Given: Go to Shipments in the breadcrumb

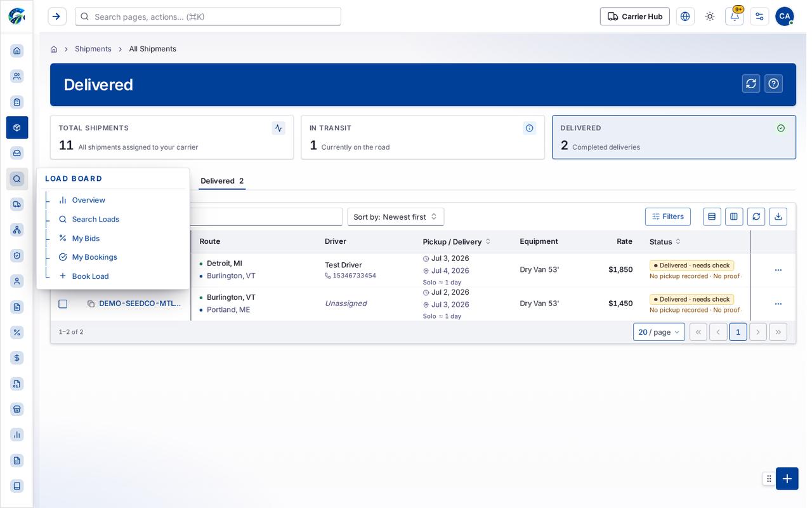Looking at the screenshot, I should 93,49.
